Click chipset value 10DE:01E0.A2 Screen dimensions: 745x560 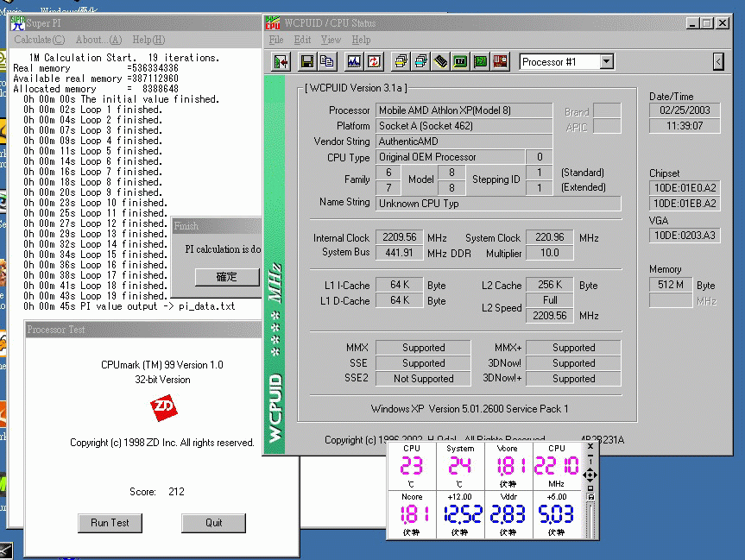[685, 187]
